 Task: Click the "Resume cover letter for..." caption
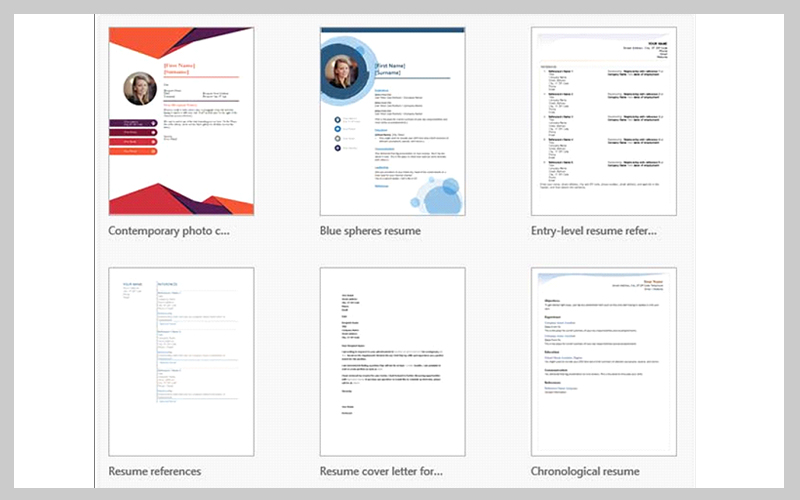[x=380, y=471]
